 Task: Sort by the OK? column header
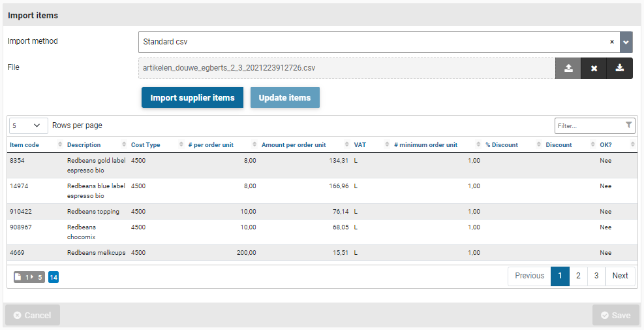point(606,145)
